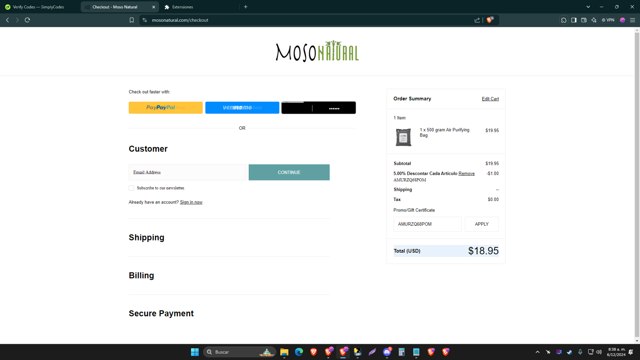
Task: Click the Edit Cart link
Action: [490, 99]
